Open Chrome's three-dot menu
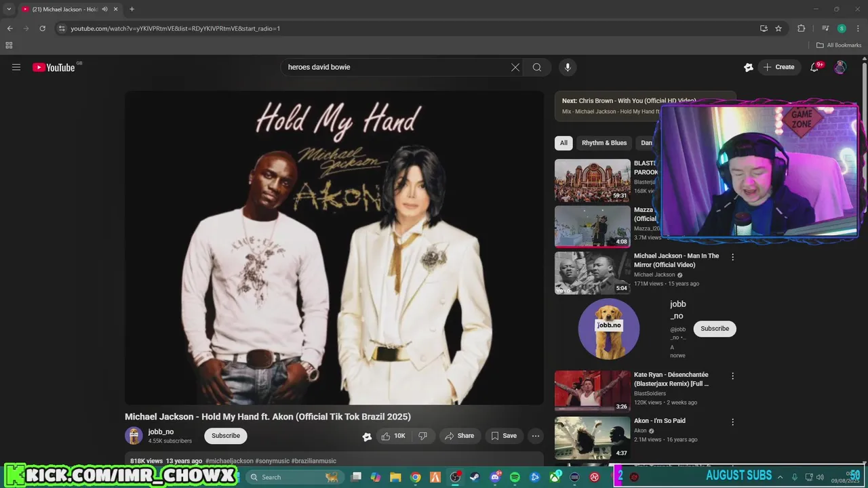This screenshot has width=868, height=488. tap(859, 28)
